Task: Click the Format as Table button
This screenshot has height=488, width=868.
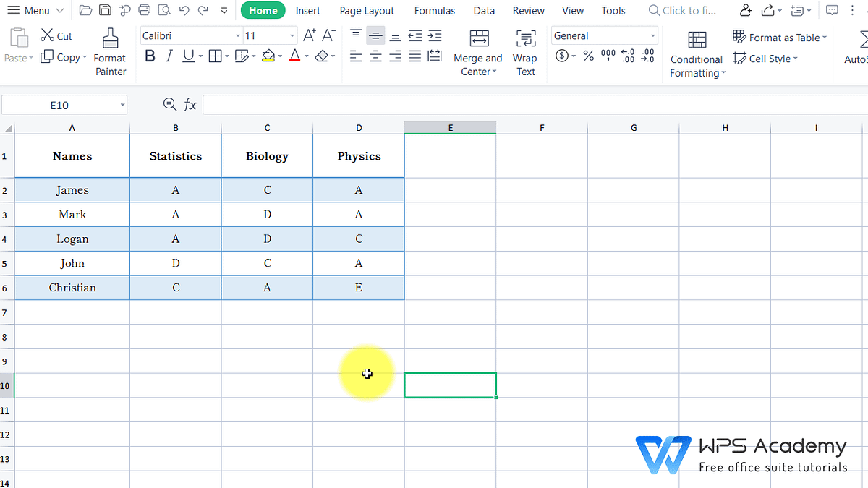Action: click(x=780, y=37)
